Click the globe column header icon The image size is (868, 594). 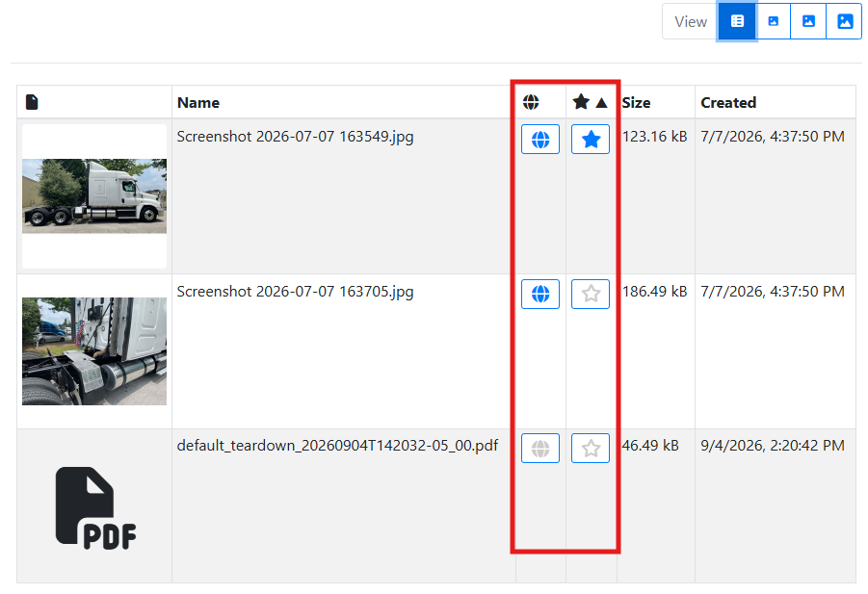coord(531,102)
